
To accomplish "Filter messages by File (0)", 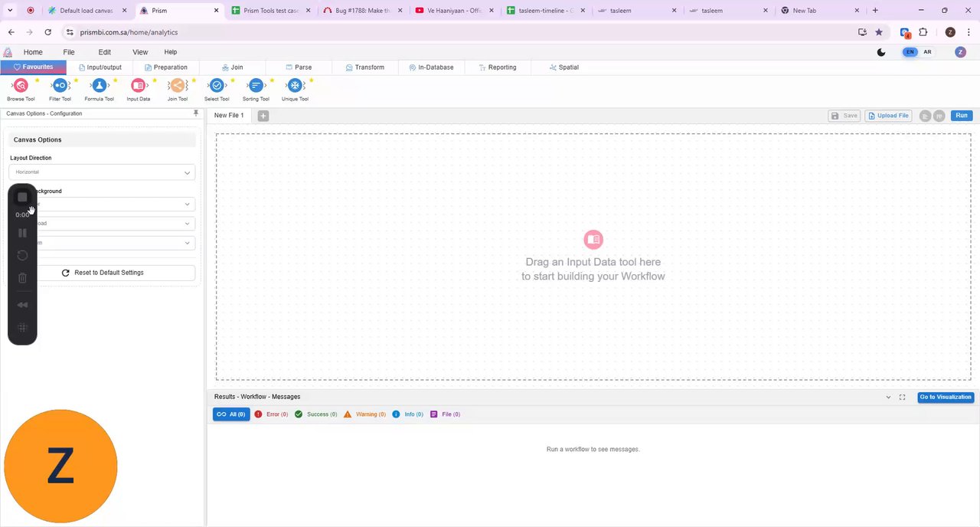I will coord(445,414).
